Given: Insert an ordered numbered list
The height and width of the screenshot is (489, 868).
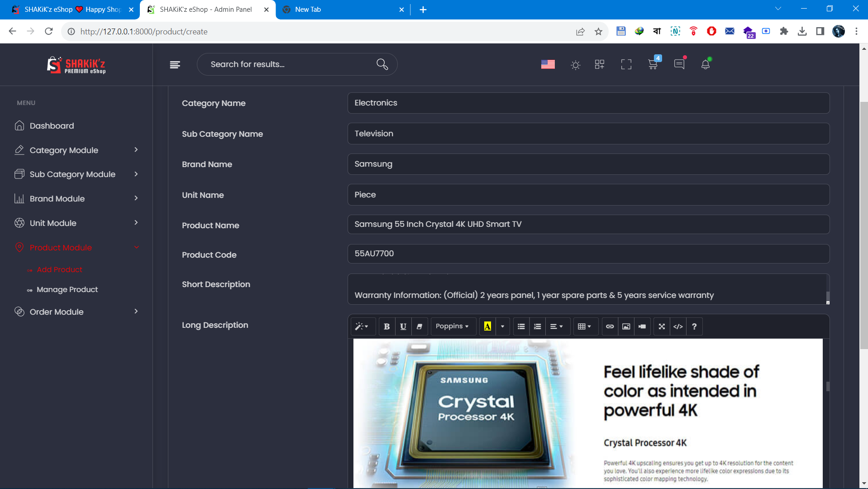Looking at the screenshot, I should coord(537,326).
